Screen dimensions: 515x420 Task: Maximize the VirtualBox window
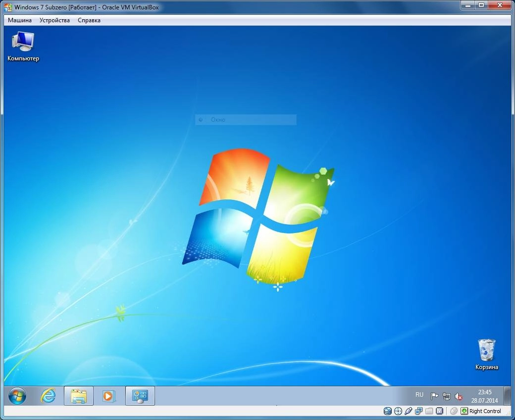click(481, 5)
